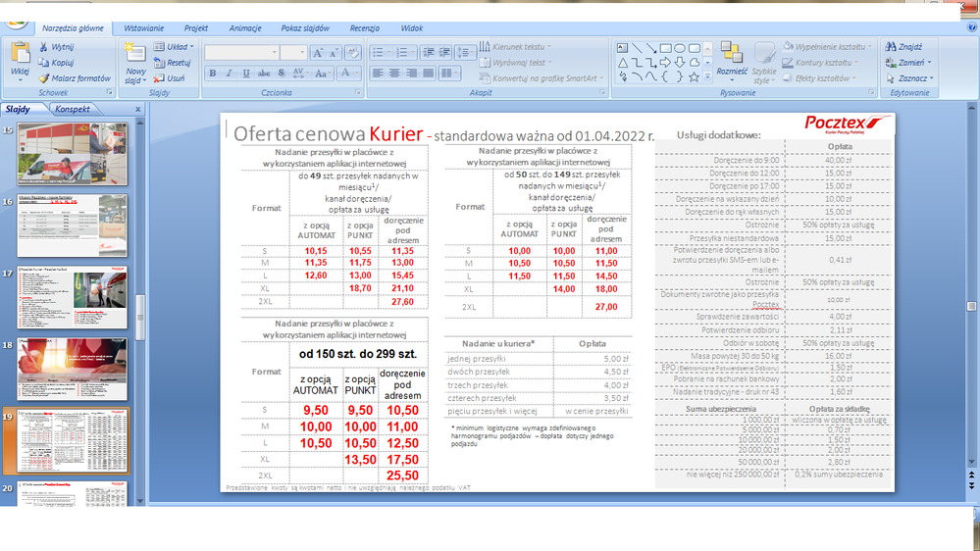This screenshot has width=980, height=551.
Task: Click the Wklej paste clipboard icon
Action: click(20, 53)
